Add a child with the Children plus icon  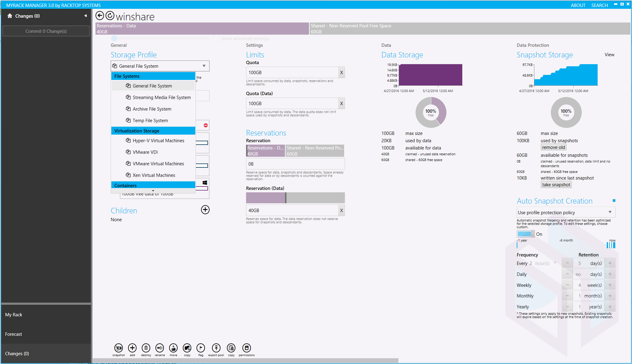[x=205, y=210]
